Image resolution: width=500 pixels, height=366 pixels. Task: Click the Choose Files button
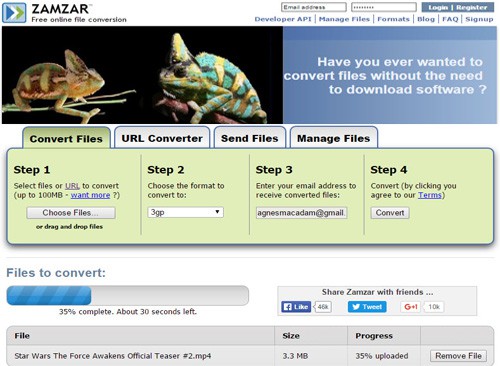pos(71,213)
